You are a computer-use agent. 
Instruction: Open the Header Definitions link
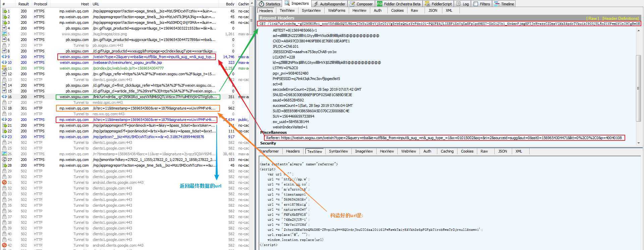pos(621,18)
